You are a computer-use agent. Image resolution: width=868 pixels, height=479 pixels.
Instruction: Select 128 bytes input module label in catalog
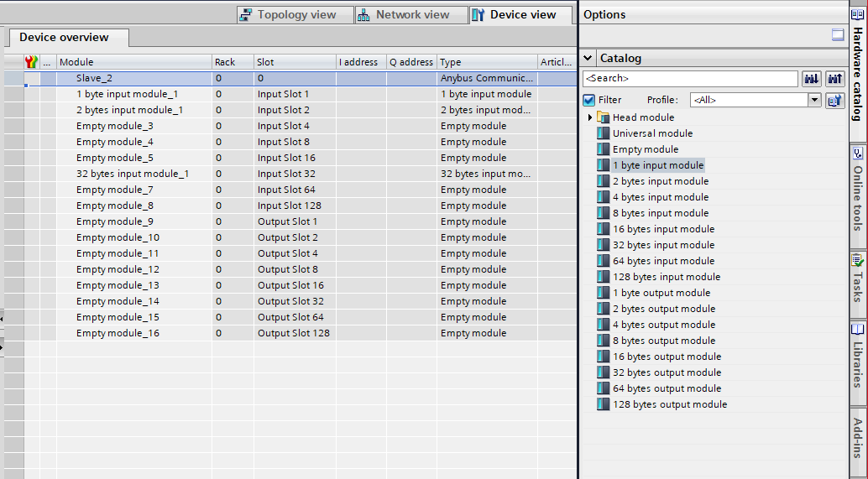click(x=667, y=277)
